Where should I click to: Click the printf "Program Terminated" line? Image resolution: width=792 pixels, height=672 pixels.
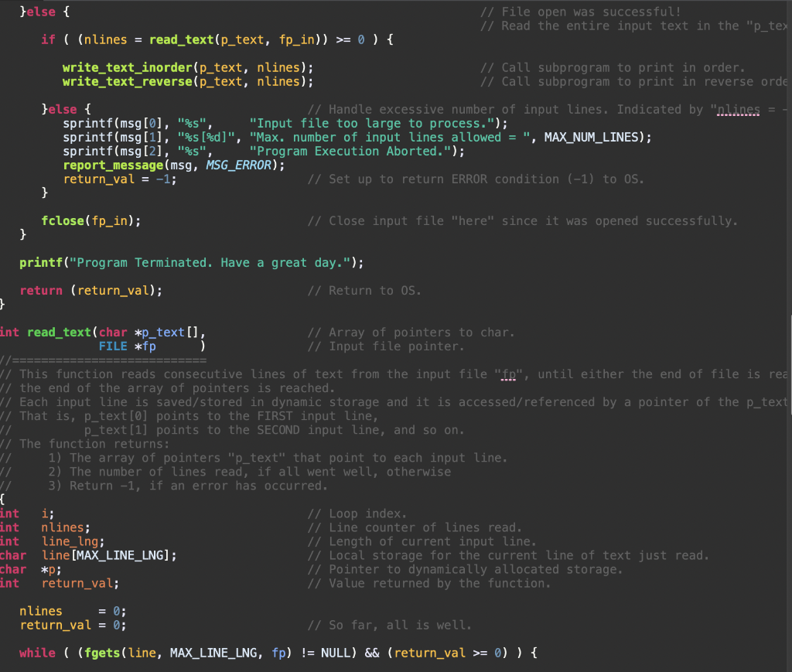[192, 263]
